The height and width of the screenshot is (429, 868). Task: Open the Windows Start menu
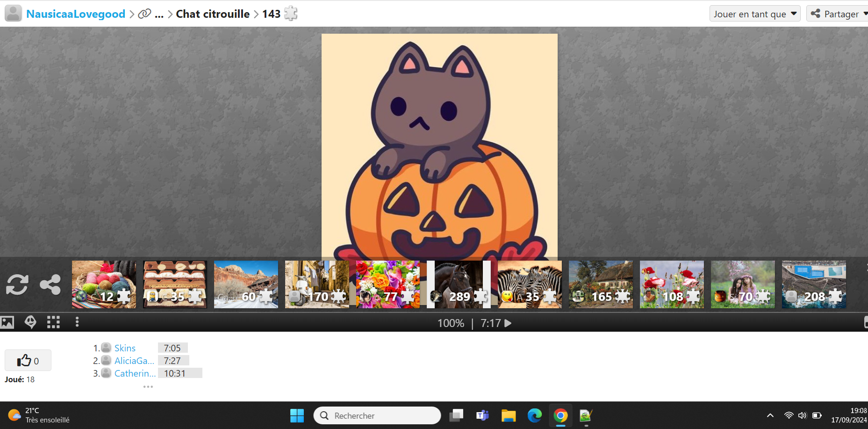pyautogui.click(x=297, y=415)
